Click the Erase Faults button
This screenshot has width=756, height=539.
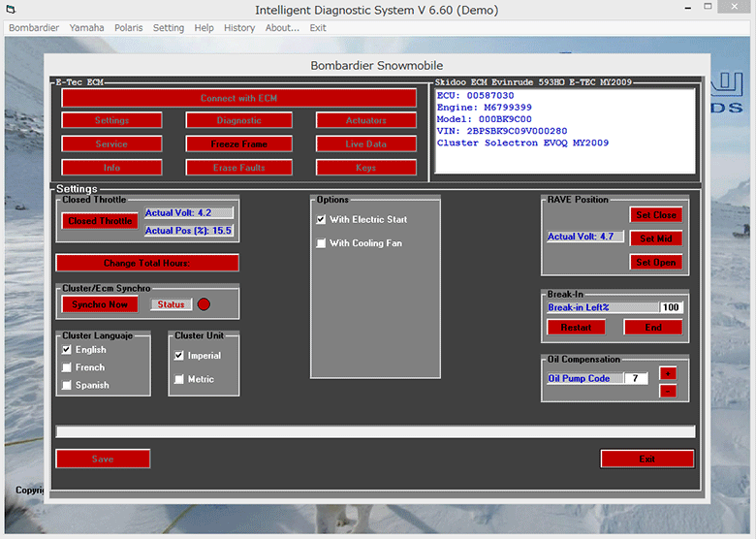tap(239, 168)
